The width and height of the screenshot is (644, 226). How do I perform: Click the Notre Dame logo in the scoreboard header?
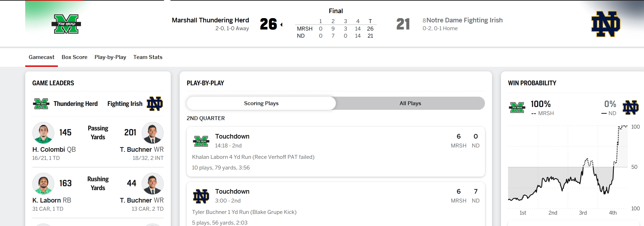[x=605, y=24]
